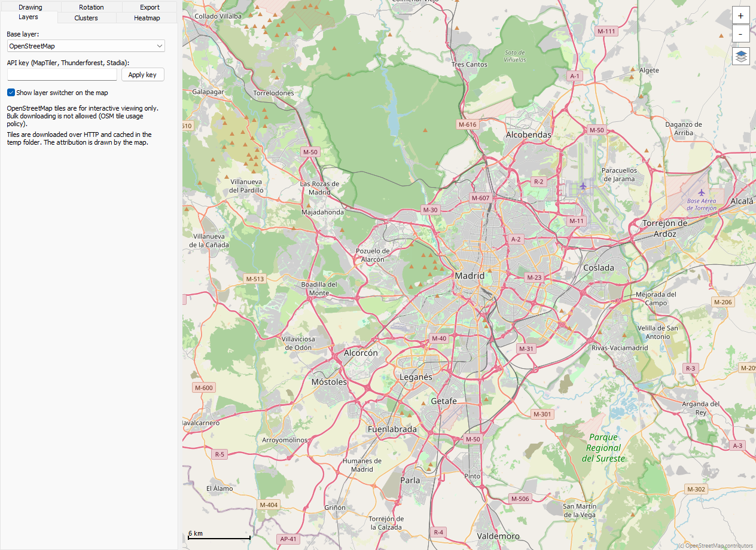Screen dimensions: 756x550
Task: Click the A-3 road shield
Action: pyautogui.click(x=738, y=445)
